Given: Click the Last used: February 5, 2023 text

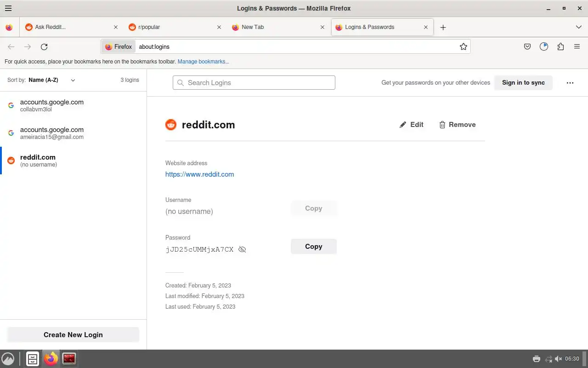Looking at the screenshot, I should [200, 307].
